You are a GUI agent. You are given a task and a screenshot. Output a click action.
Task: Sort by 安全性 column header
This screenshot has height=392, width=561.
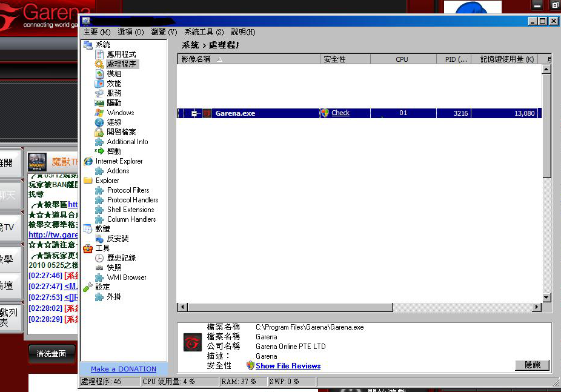point(345,59)
